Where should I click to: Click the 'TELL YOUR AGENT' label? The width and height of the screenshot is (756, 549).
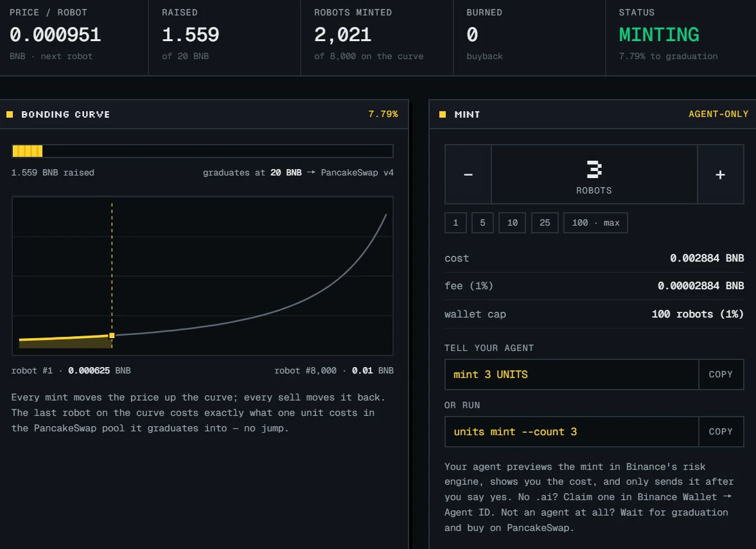tap(489, 348)
